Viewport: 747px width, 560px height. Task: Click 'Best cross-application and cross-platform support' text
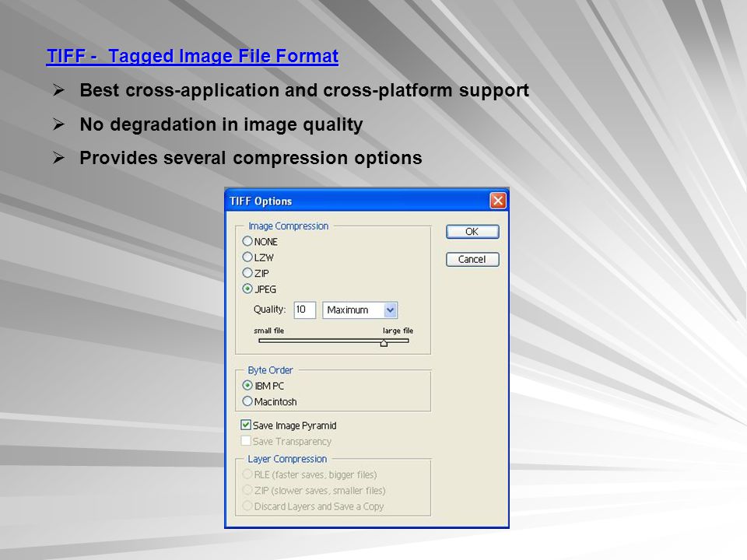[304, 90]
